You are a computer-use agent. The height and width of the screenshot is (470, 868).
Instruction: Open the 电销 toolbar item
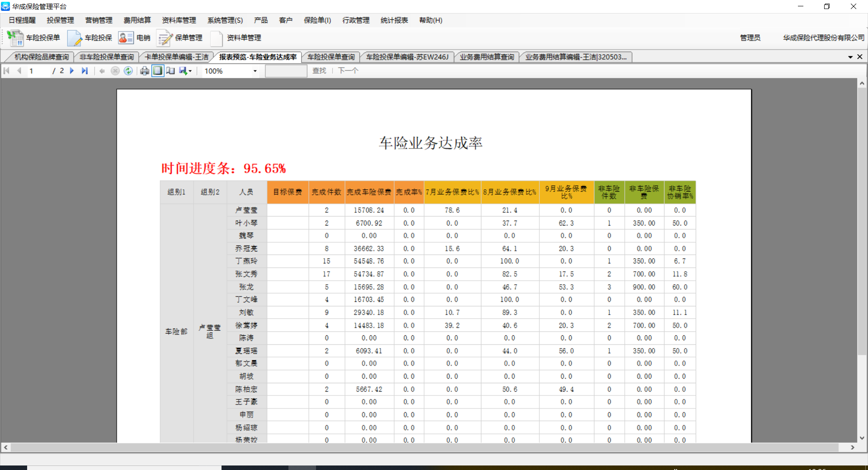point(134,38)
